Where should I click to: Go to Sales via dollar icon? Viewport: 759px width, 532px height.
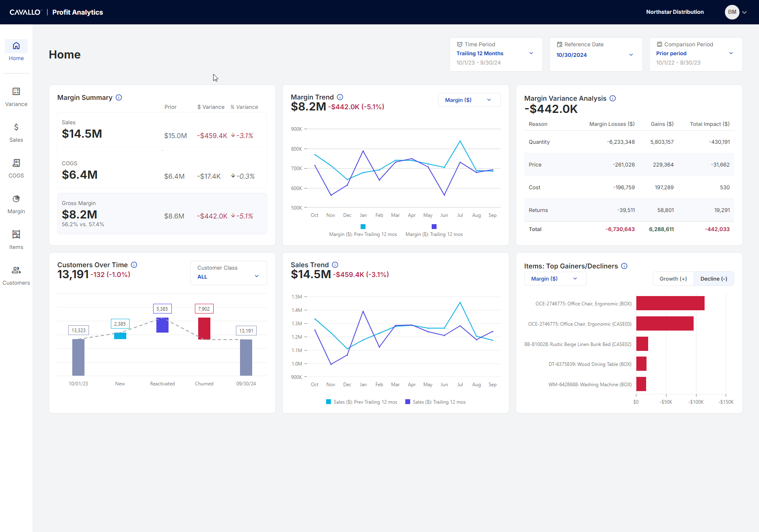coord(16,128)
